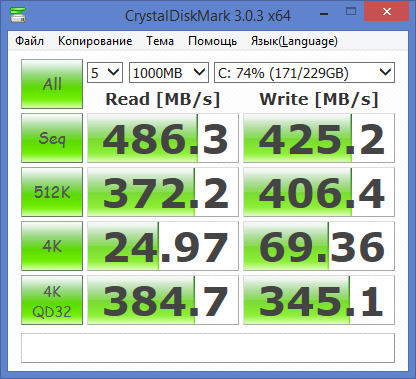416x379 pixels.
Task: Click the 512K read result 372.2
Action: 163,192
